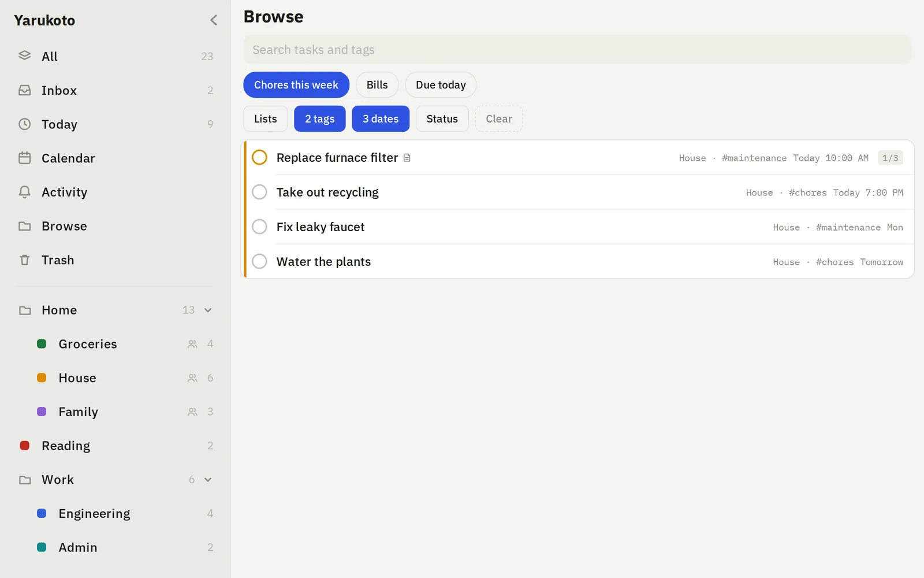The width and height of the screenshot is (924, 578).
Task: Click the #chores tag on Water the plants
Action: click(x=834, y=262)
